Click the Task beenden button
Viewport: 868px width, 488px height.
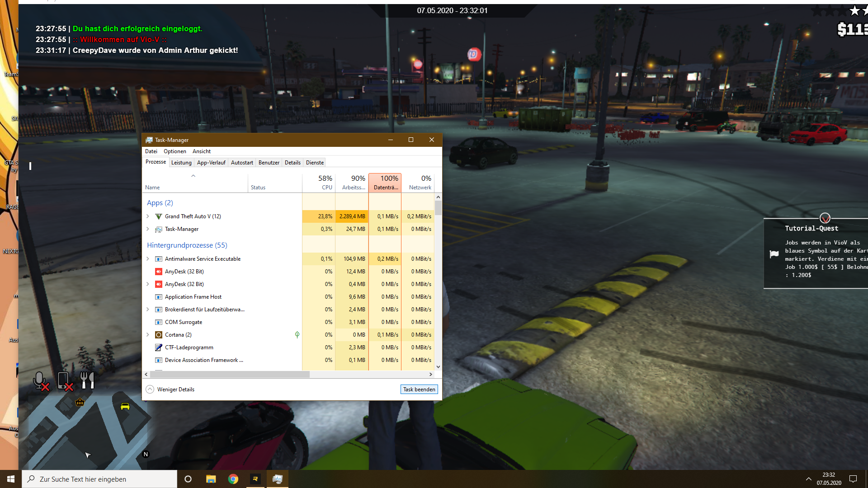(419, 389)
